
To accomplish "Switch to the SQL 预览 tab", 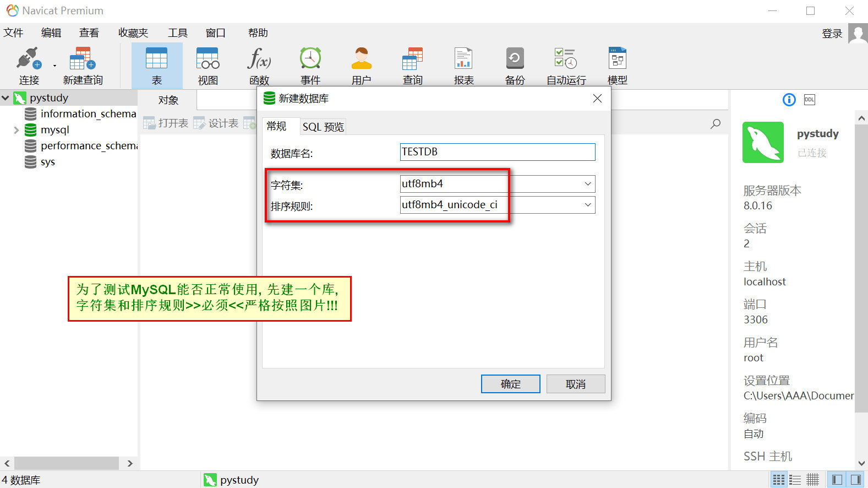I will [x=323, y=127].
